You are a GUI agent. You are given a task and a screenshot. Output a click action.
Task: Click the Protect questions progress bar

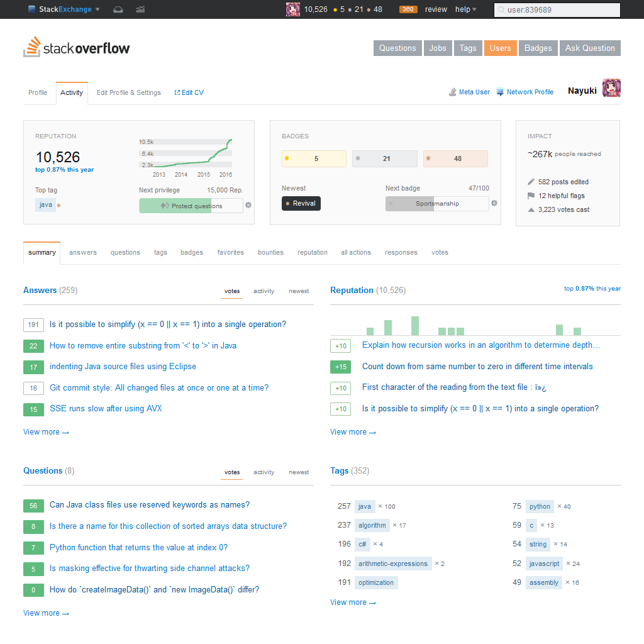pyautogui.click(x=191, y=206)
